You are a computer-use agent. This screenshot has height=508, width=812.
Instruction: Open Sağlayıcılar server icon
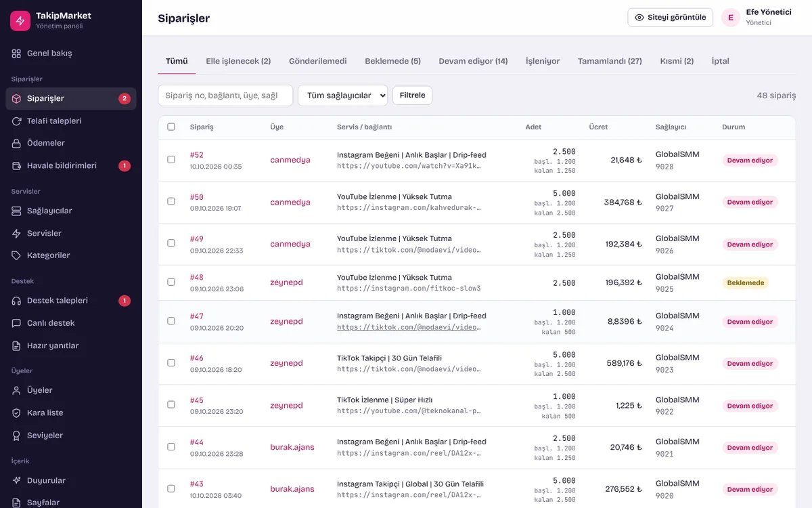(x=16, y=211)
